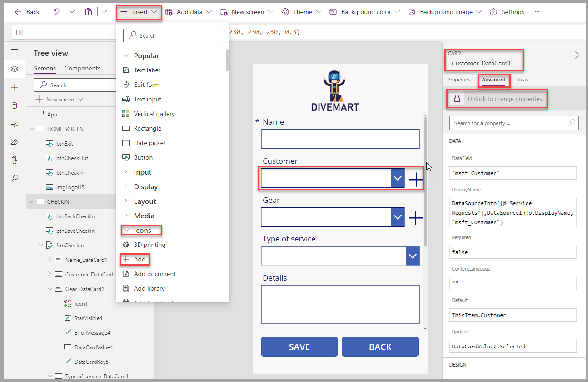Open the Advanced tools icon in left rail
Image resolution: width=588 pixels, height=382 pixels.
(x=15, y=160)
